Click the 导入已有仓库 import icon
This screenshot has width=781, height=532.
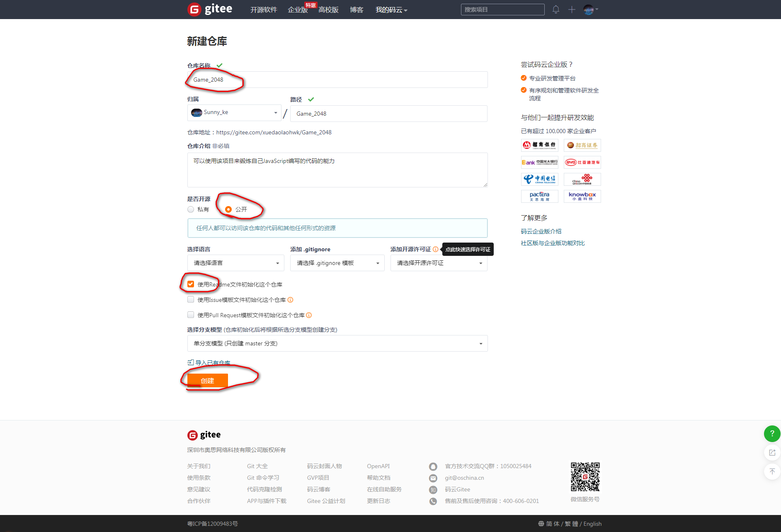(x=191, y=362)
